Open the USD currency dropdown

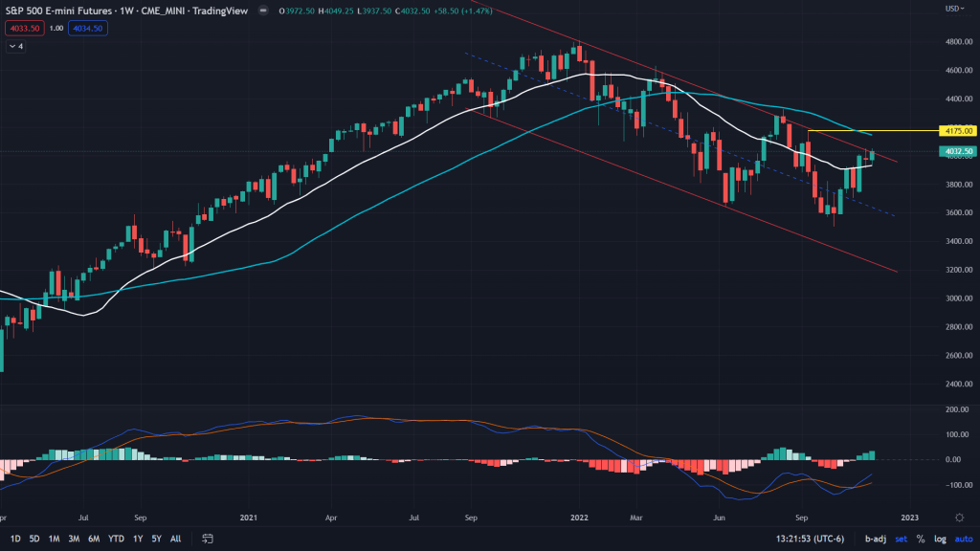tap(952, 9)
